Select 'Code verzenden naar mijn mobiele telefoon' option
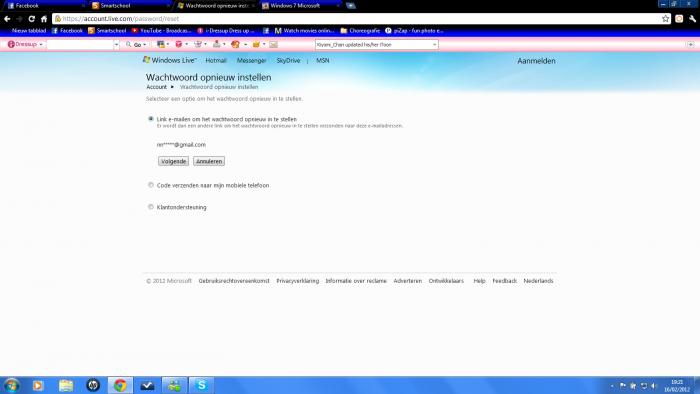The image size is (700, 394). pos(151,185)
